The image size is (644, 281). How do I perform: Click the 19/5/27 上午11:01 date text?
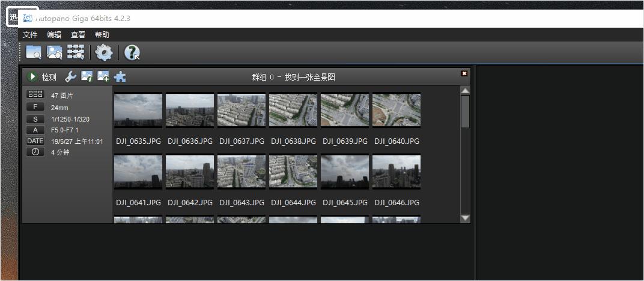(x=77, y=141)
